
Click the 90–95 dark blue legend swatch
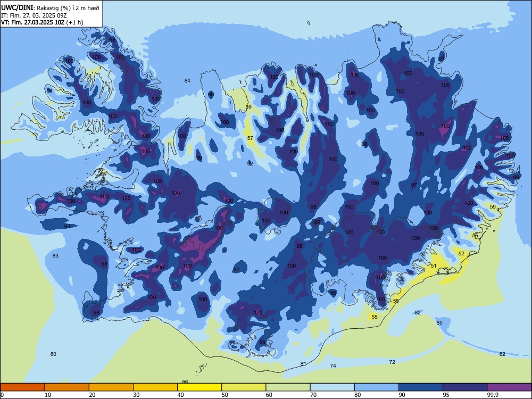point(421,387)
